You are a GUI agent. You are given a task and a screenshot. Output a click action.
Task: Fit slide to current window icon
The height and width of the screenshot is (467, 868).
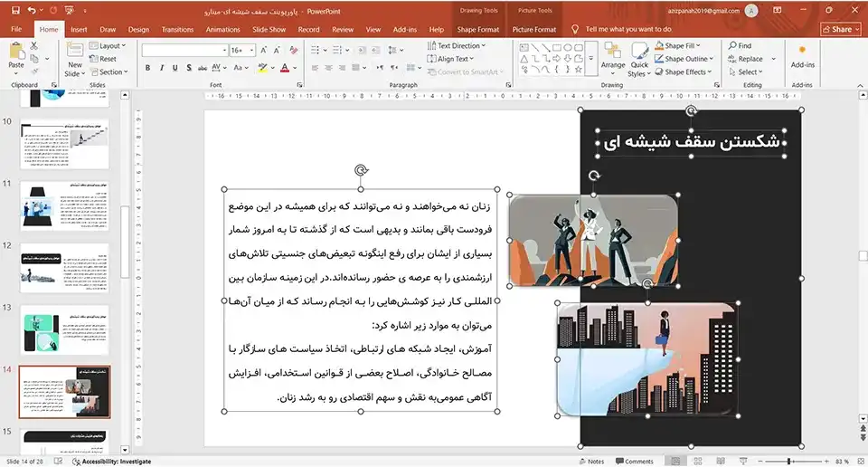[860, 461]
